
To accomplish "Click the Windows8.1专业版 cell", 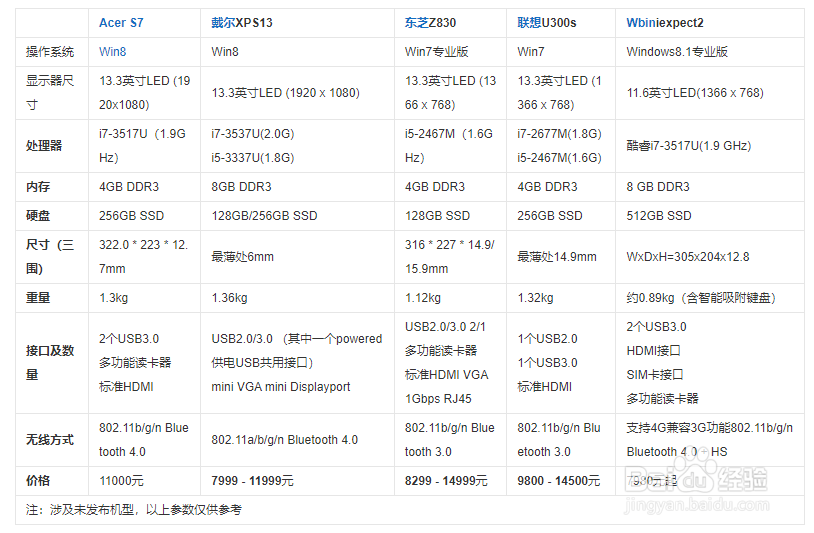I will pyautogui.click(x=677, y=52).
